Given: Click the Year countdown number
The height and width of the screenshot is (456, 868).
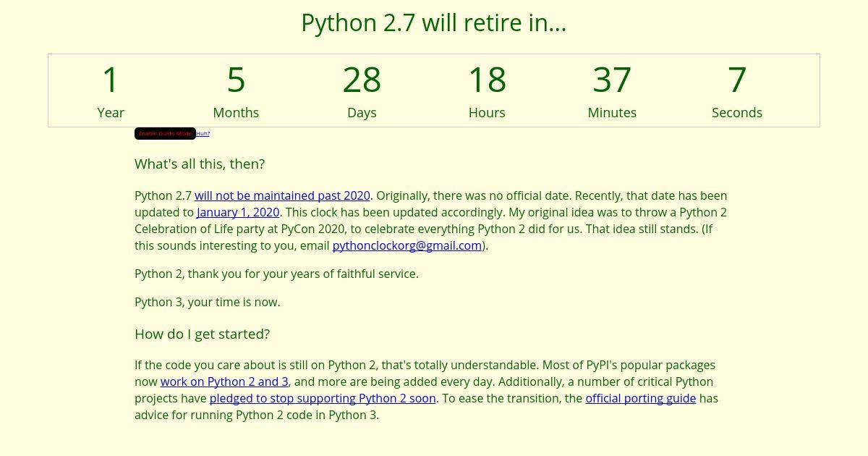Looking at the screenshot, I should coord(111,80).
